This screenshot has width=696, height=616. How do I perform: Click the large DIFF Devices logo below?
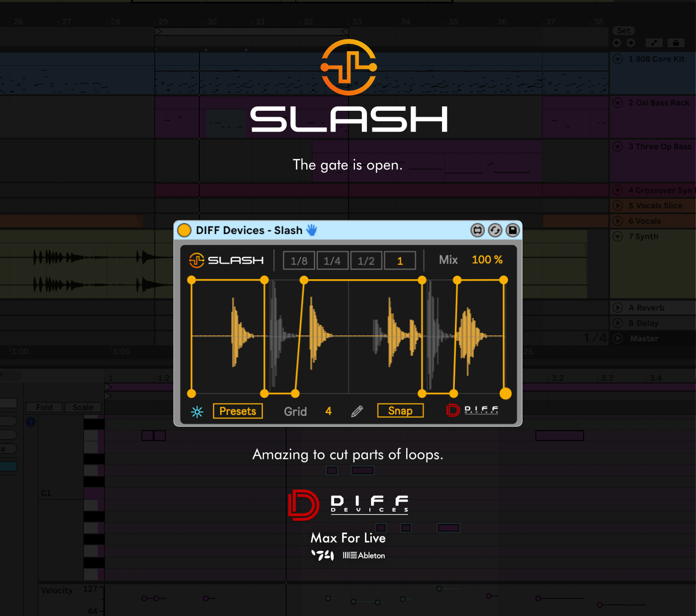pyautogui.click(x=348, y=505)
